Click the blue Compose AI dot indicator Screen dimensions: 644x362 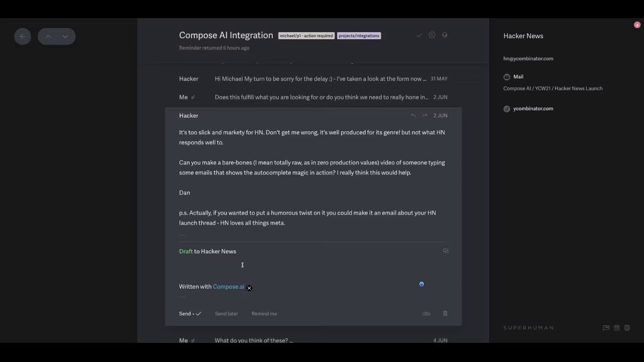(422, 284)
